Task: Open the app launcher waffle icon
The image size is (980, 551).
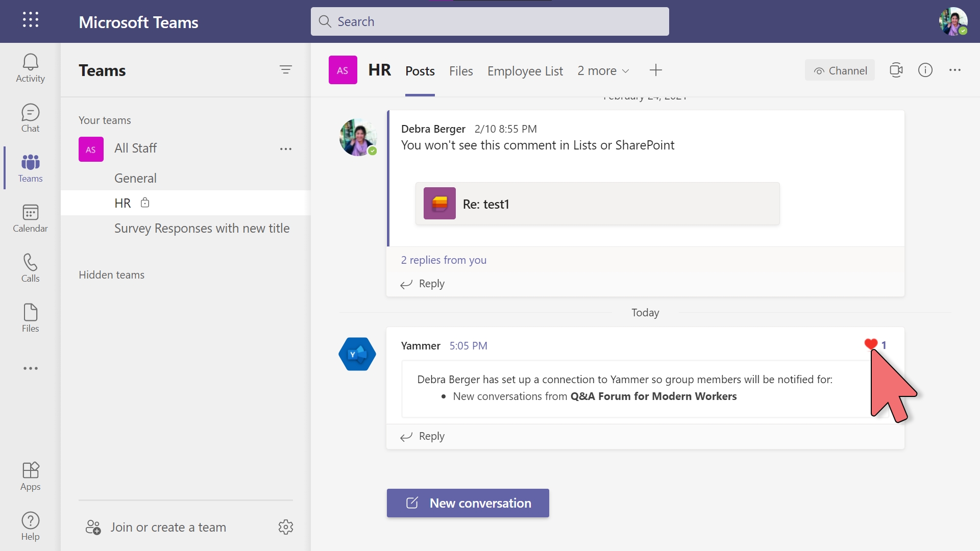Action: pyautogui.click(x=31, y=20)
